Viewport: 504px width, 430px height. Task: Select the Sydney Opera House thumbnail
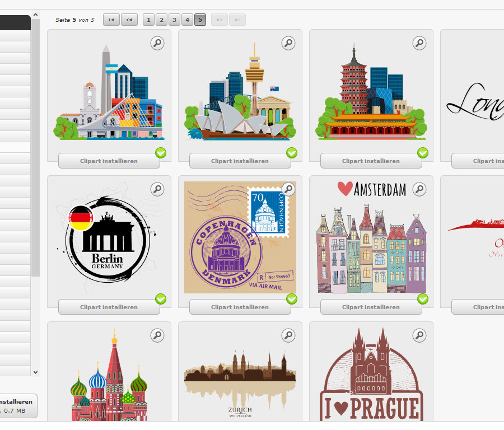[240, 93]
